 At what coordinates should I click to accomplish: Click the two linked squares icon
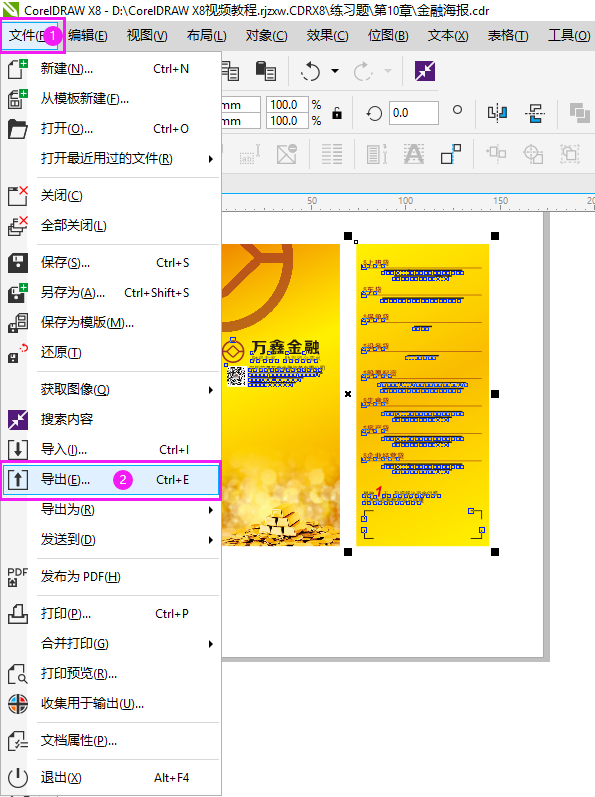pyautogui.click(x=451, y=154)
